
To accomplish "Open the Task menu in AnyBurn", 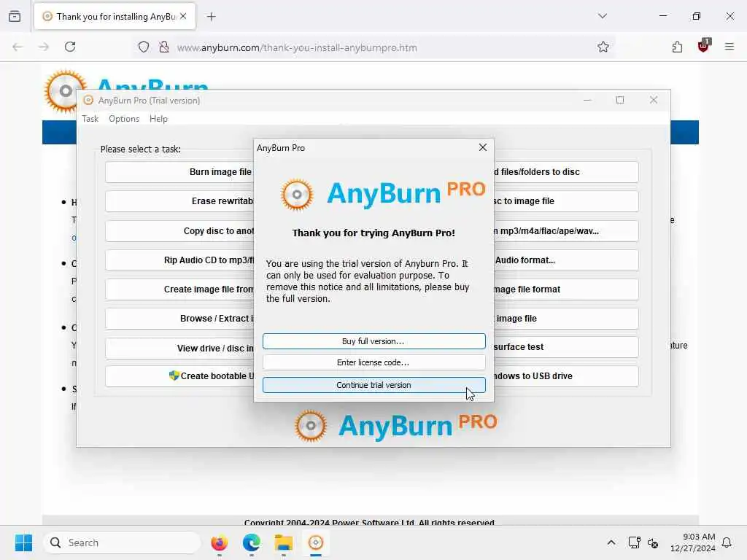I will coord(90,119).
